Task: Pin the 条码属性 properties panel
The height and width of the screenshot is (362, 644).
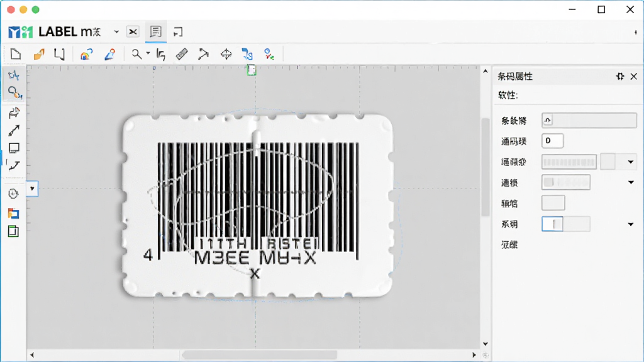Action: pyautogui.click(x=619, y=76)
